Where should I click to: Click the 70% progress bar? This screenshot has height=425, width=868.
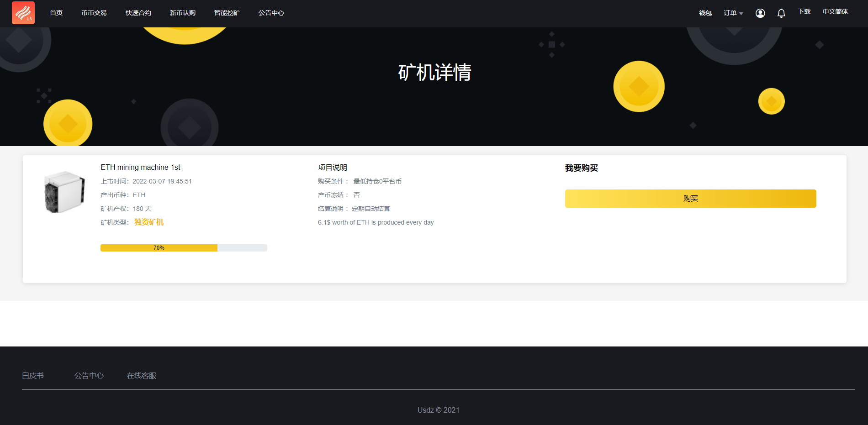[184, 247]
